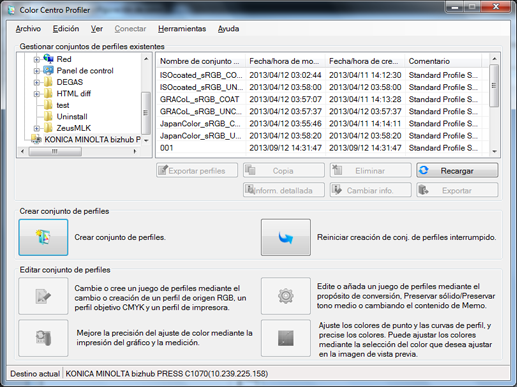The image size is (517, 387).
Task: Click the Recargar button
Action: pos(457,170)
